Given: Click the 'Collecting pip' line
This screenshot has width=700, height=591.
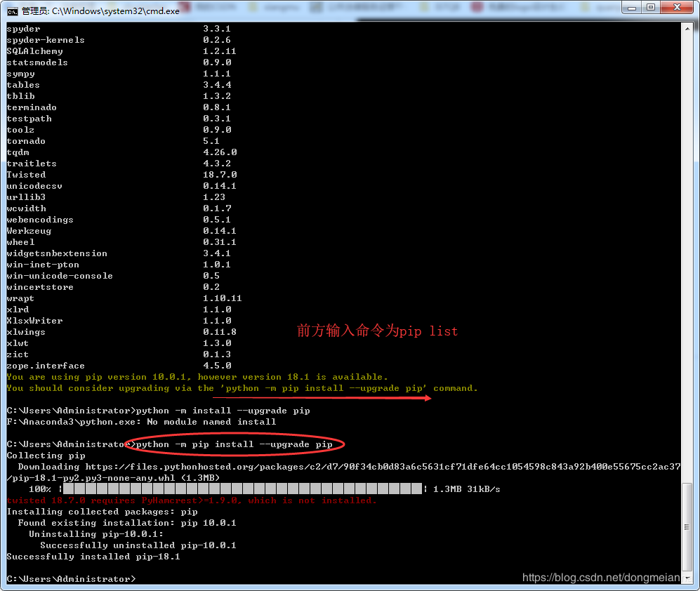Looking at the screenshot, I should [46, 456].
